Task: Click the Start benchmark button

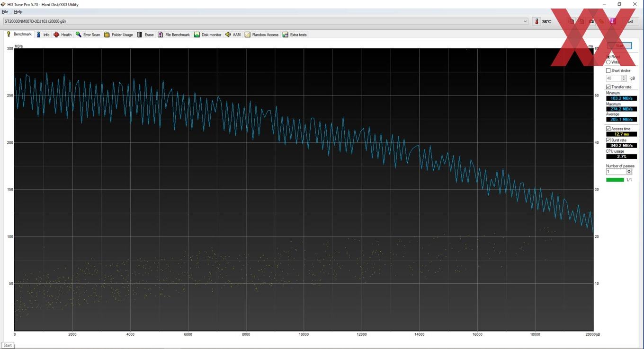Action: click(x=619, y=46)
